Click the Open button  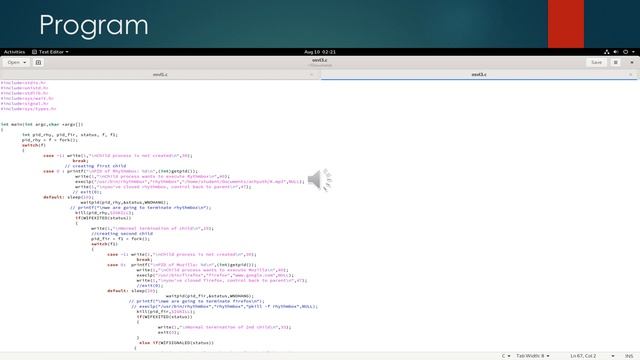16,62
